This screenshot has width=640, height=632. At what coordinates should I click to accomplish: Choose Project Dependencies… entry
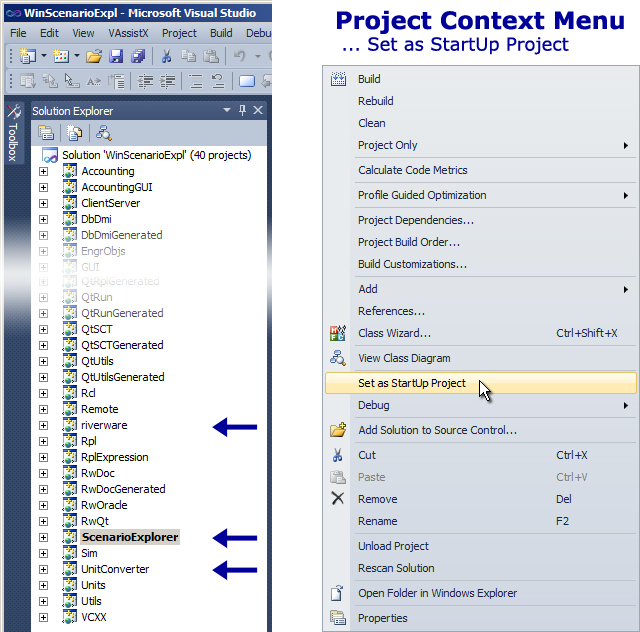pos(481,220)
